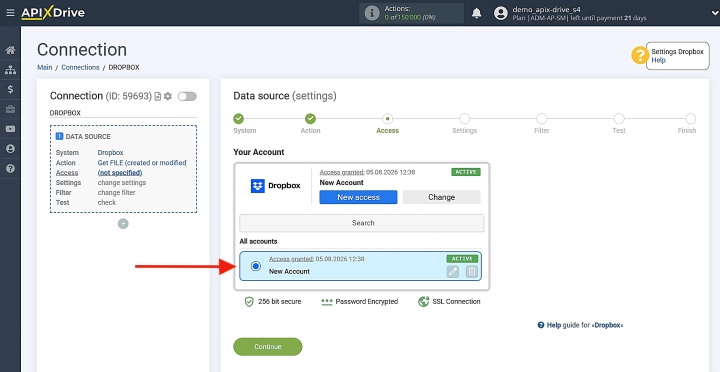
Task: Click the 256 bit secure shield icon
Action: pyautogui.click(x=249, y=302)
